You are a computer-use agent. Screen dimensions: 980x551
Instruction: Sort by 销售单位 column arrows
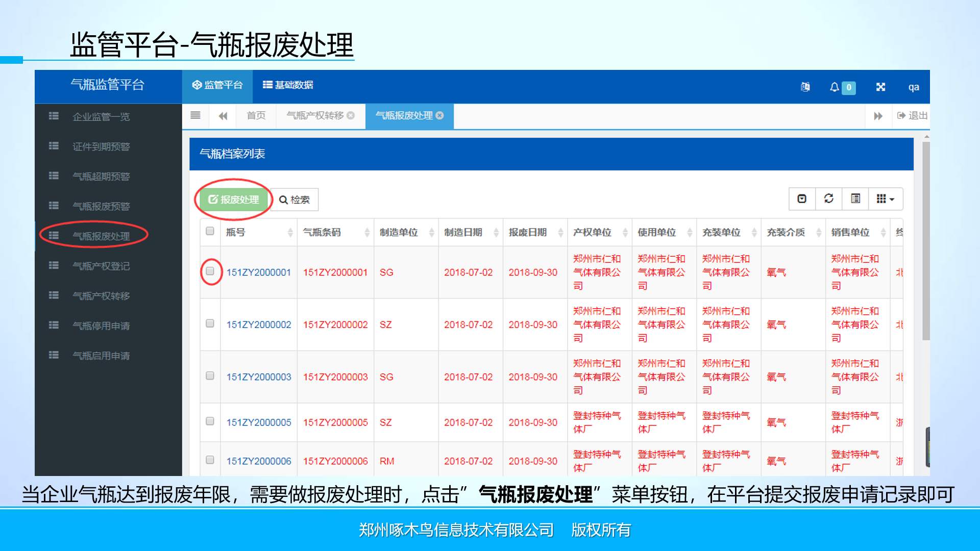tap(884, 233)
